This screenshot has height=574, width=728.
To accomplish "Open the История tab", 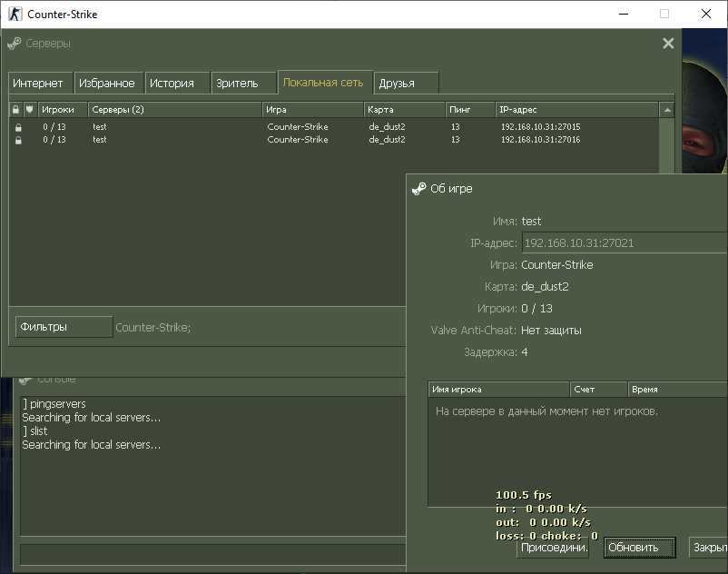I will coord(177,84).
